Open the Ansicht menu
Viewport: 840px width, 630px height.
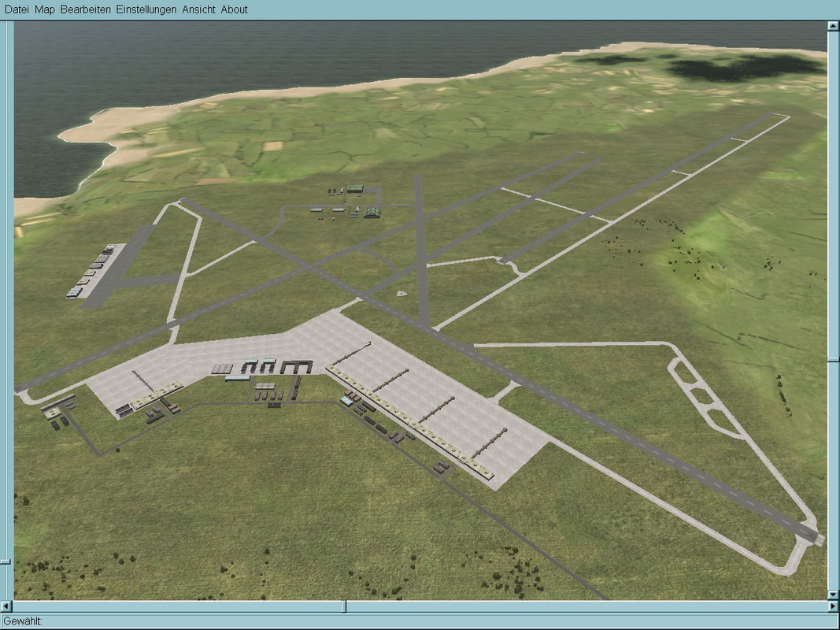[198, 9]
